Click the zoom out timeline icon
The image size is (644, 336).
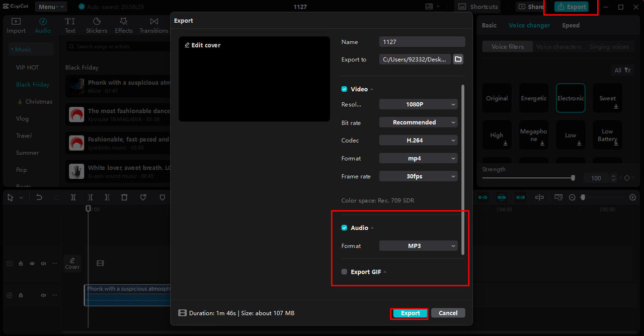(572, 197)
